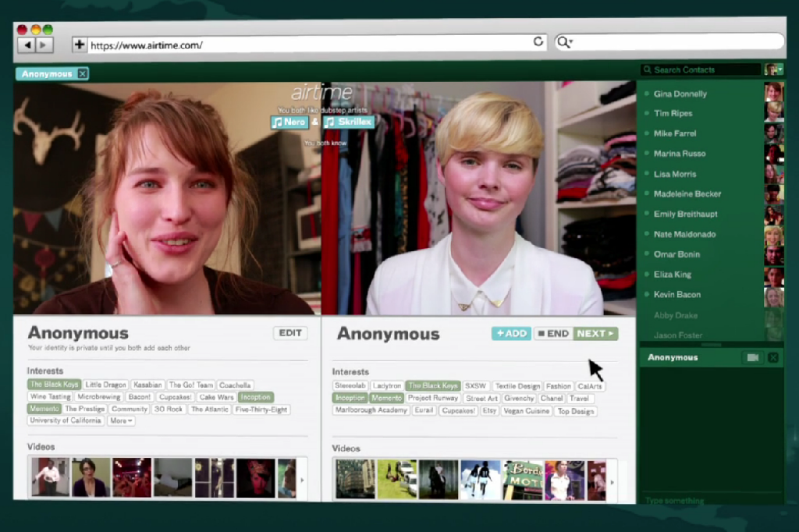Select the SXSW interest tag
The width and height of the screenshot is (799, 532).
[475, 386]
